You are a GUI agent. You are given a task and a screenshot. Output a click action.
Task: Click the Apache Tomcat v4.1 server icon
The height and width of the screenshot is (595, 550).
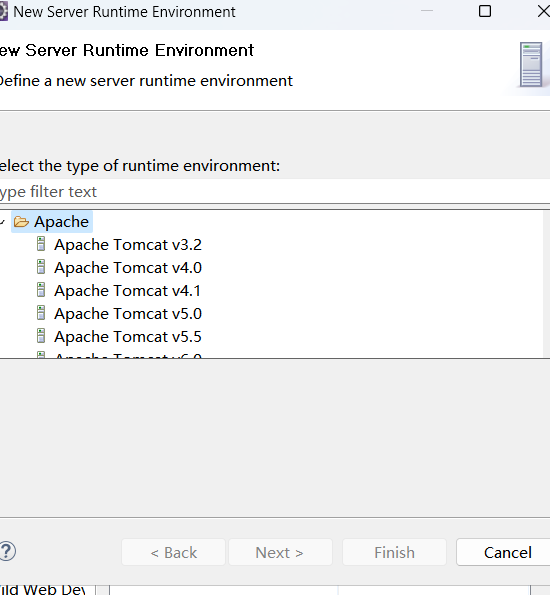click(x=41, y=290)
